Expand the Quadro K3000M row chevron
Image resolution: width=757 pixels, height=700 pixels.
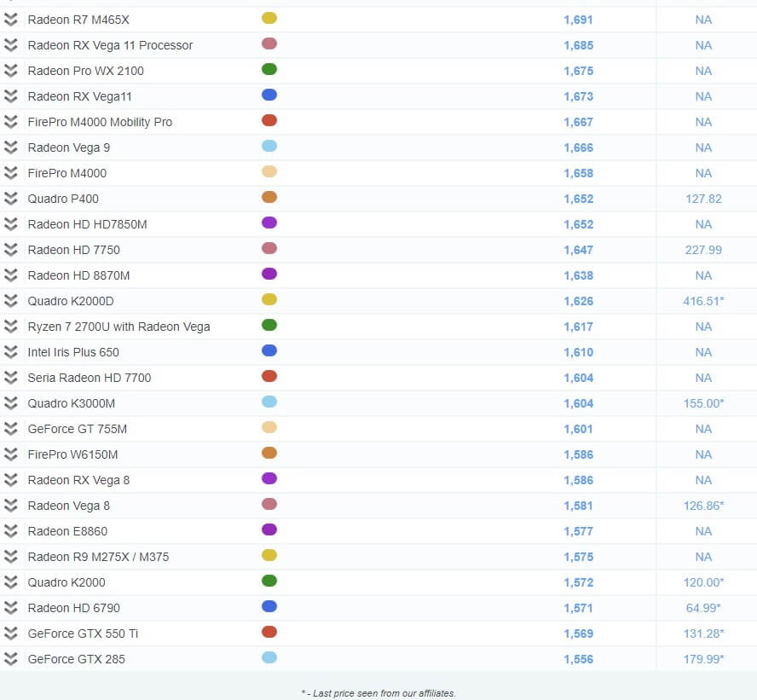tap(10, 403)
